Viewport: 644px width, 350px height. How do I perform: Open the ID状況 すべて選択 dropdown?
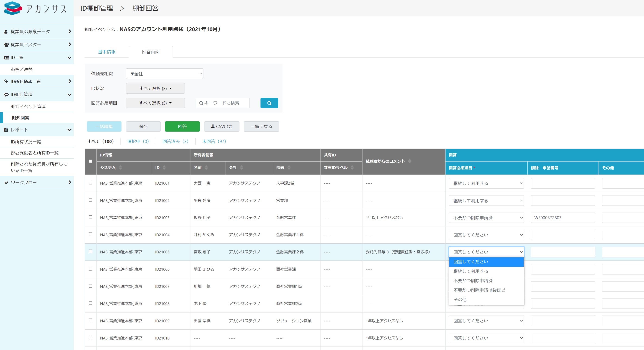coord(155,88)
